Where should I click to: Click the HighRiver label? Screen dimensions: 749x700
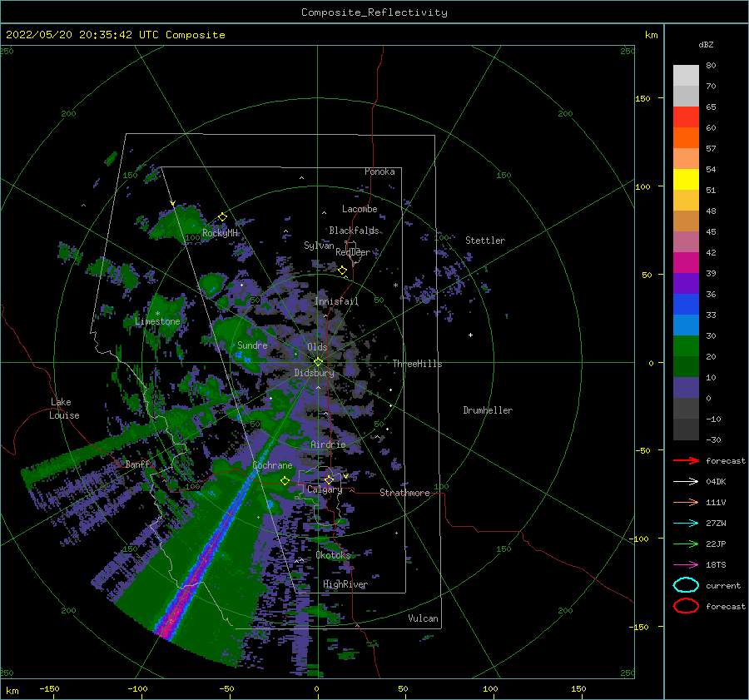pos(345,584)
